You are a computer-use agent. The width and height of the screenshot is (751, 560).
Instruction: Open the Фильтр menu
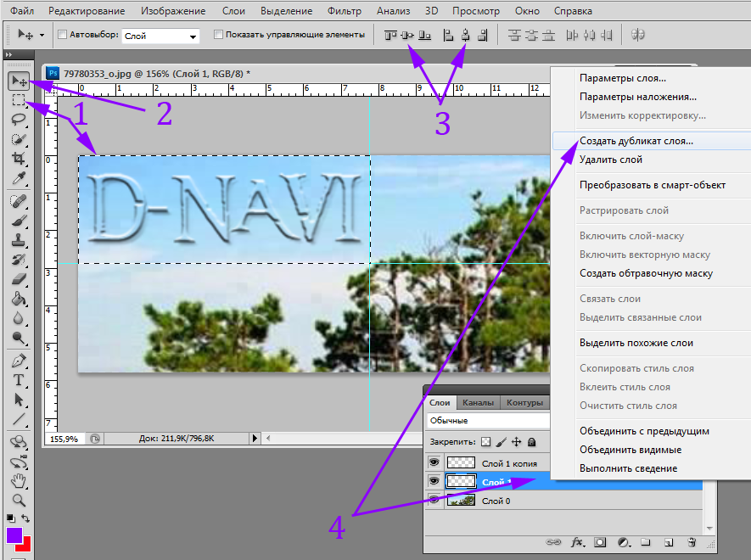[345, 10]
